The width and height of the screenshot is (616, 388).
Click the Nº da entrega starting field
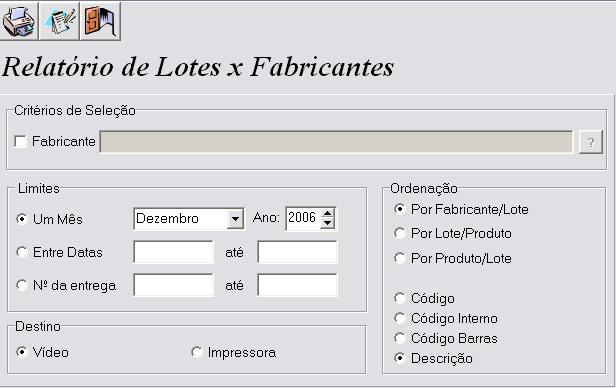click(174, 285)
